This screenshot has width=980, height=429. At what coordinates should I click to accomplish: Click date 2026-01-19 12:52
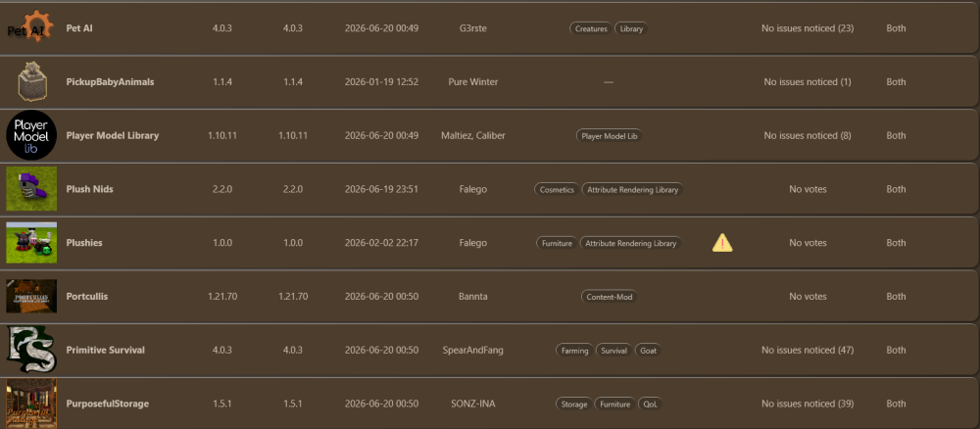point(381,82)
